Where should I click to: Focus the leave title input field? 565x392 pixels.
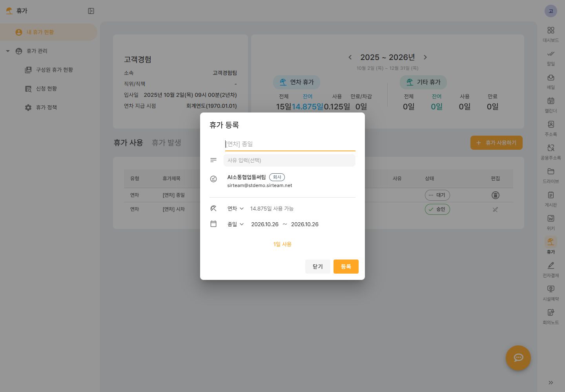coord(290,144)
